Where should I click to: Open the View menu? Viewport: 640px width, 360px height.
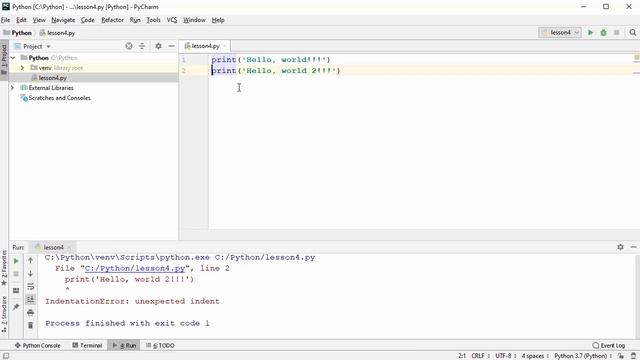[39, 20]
